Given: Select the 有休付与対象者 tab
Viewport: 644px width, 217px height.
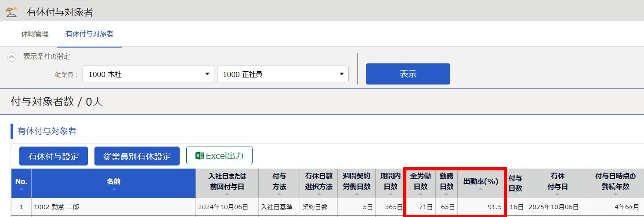Looking at the screenshot, I should pos(89,34).
